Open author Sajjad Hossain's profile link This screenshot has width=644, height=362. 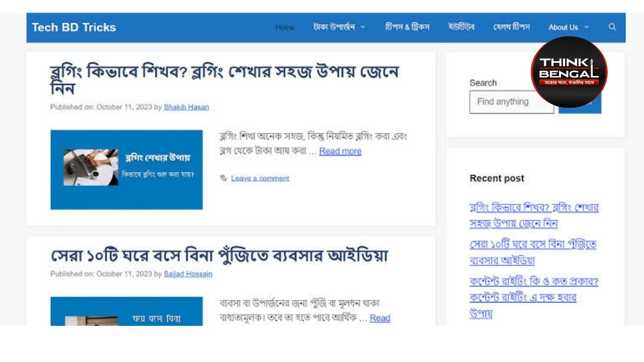[x=188, y=274]
